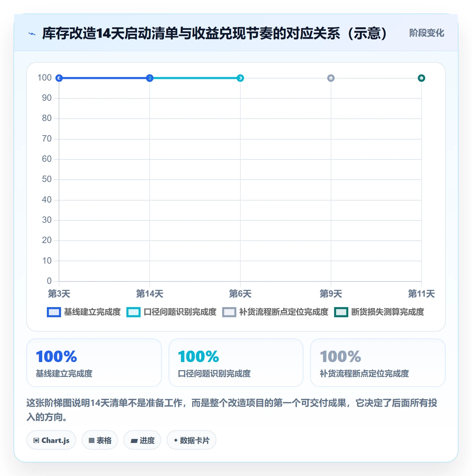The height and width of the screenshot is (476, 472).
Task: Select the cyan data point at 第6天
Action: click(x=240, y=78)
